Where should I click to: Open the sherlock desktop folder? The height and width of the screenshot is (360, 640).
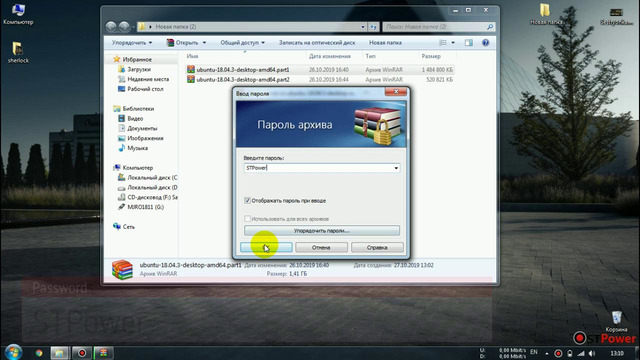18,52
